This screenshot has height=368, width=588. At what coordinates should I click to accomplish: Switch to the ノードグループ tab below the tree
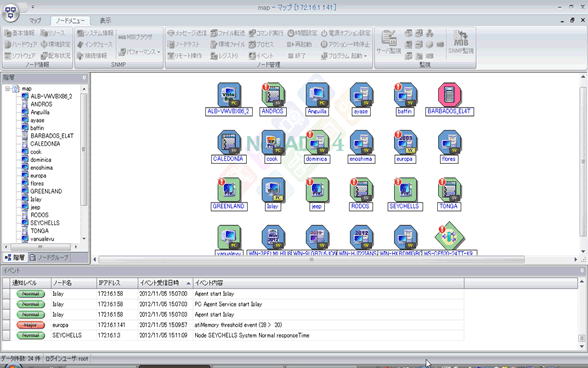click(x=49, y=257)
